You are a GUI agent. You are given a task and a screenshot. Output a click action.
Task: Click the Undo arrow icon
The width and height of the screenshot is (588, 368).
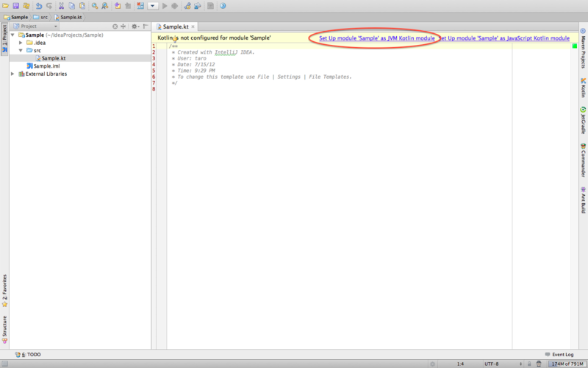pos(39,6)
